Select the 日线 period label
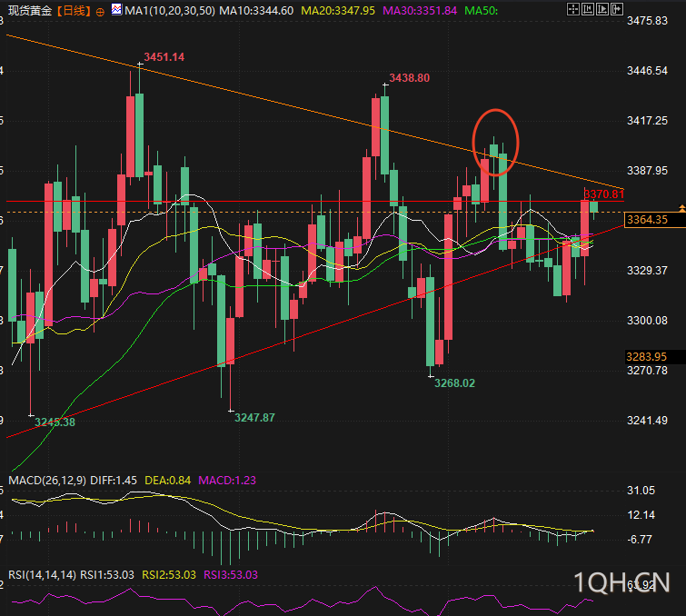Screen dimensions: 686x616 74,11
